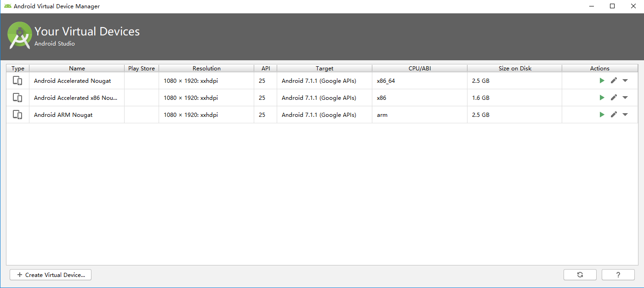Edit the x86_64 Accelerated Nougat device

tap(614, 81)
